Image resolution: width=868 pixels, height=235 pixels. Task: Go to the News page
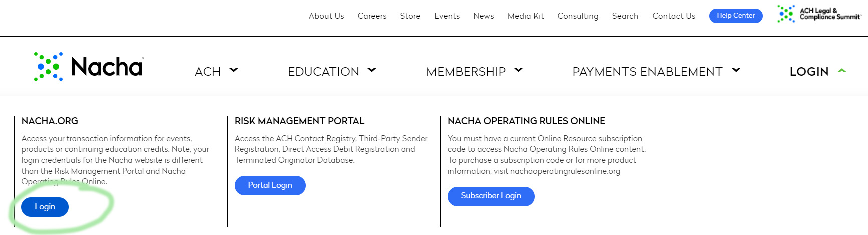click(484, 16)
